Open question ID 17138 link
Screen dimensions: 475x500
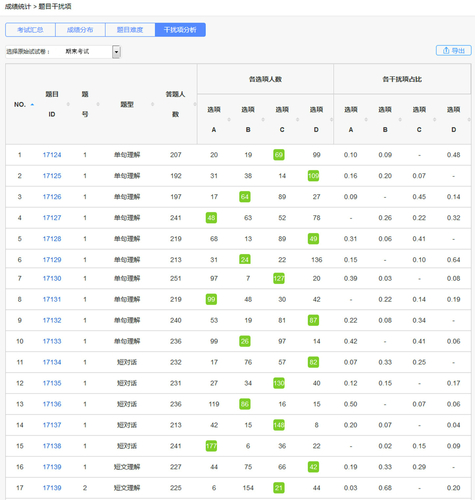click(x=52, y=446)
